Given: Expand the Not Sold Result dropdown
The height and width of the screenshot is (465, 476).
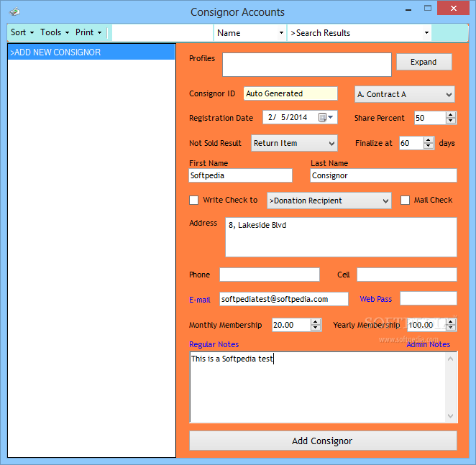Looking at the screenshot, I should (294, 143).
